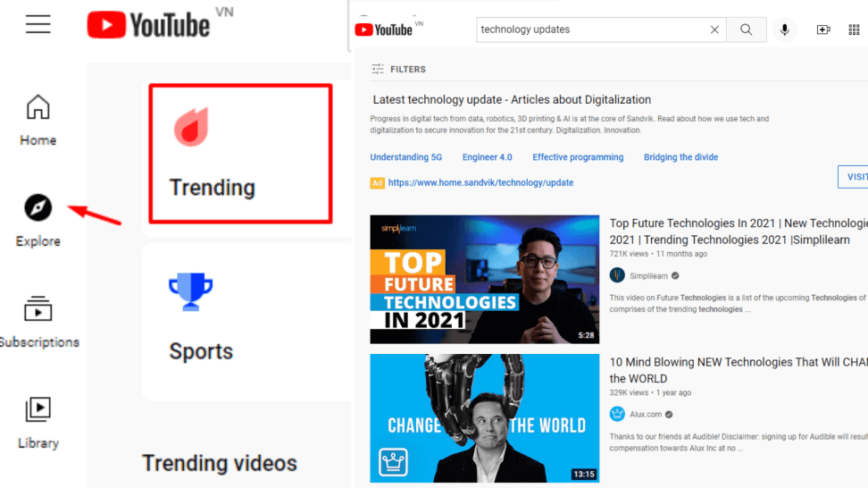This screenshot has width=868, height=488.
Task: Click the search magnifier button
Action: pos(747,29)
